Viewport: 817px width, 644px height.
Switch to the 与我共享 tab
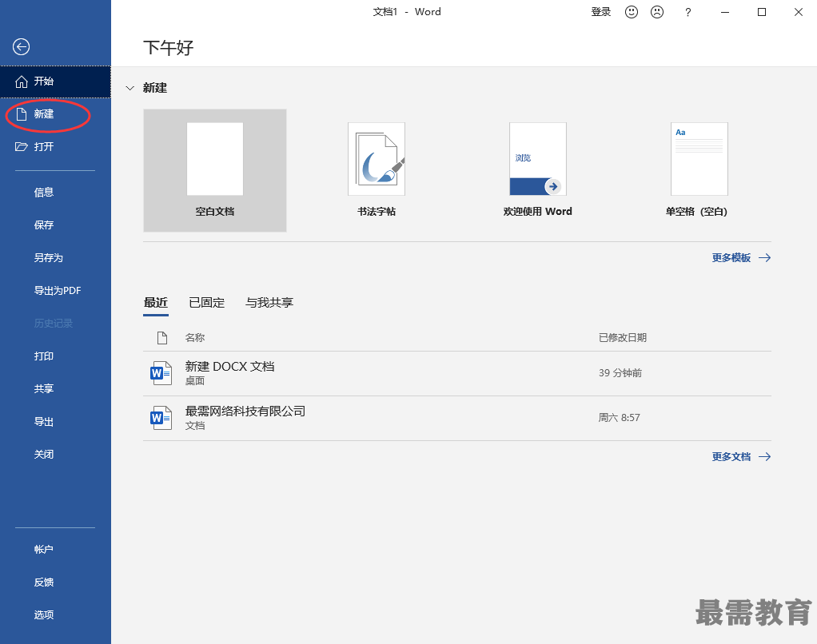click(x=269, y=303)
